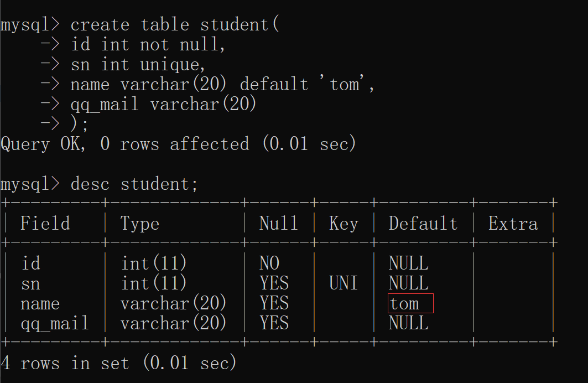Click 'qq_mail' in the Field column
The image size is (588, 383).
pos(55,324)
